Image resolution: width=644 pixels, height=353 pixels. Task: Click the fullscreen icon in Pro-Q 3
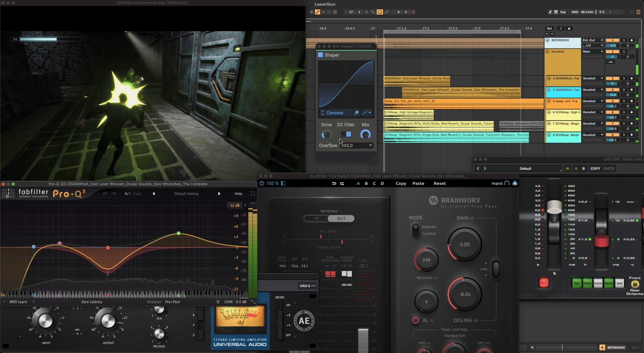click(x=253, y=194)
